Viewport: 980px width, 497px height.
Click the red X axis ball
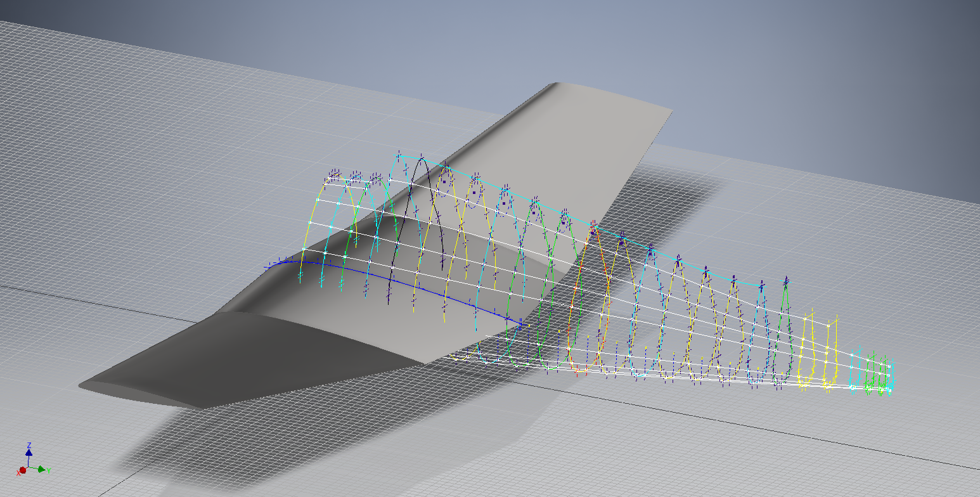click(x=22, y=470)
